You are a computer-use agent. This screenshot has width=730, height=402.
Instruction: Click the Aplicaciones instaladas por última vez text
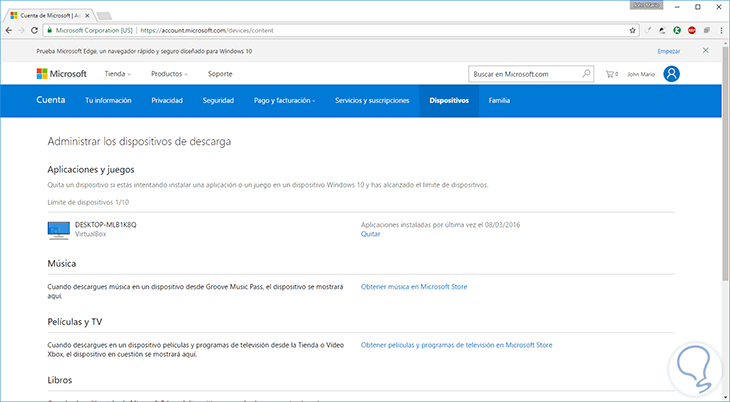click(440, 225)
